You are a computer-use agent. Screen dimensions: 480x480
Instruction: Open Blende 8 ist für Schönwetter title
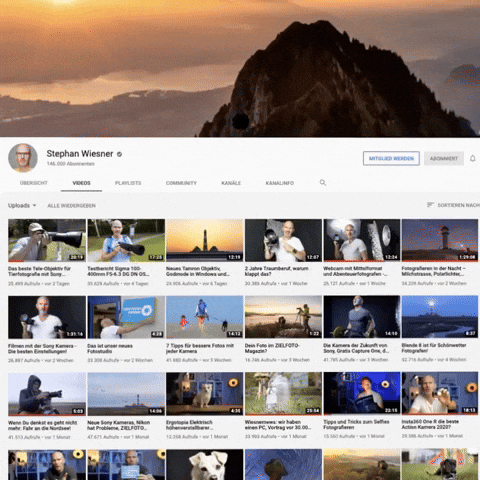[434, 348]
